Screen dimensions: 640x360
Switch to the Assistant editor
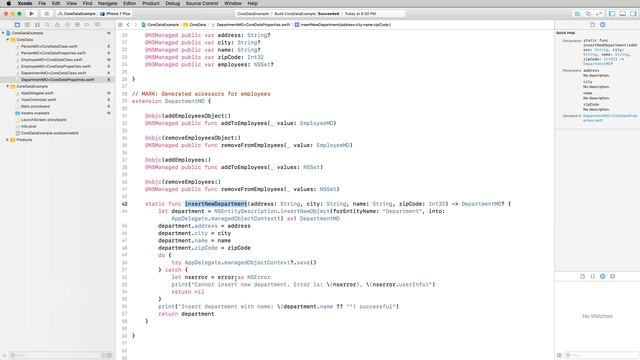588,14
